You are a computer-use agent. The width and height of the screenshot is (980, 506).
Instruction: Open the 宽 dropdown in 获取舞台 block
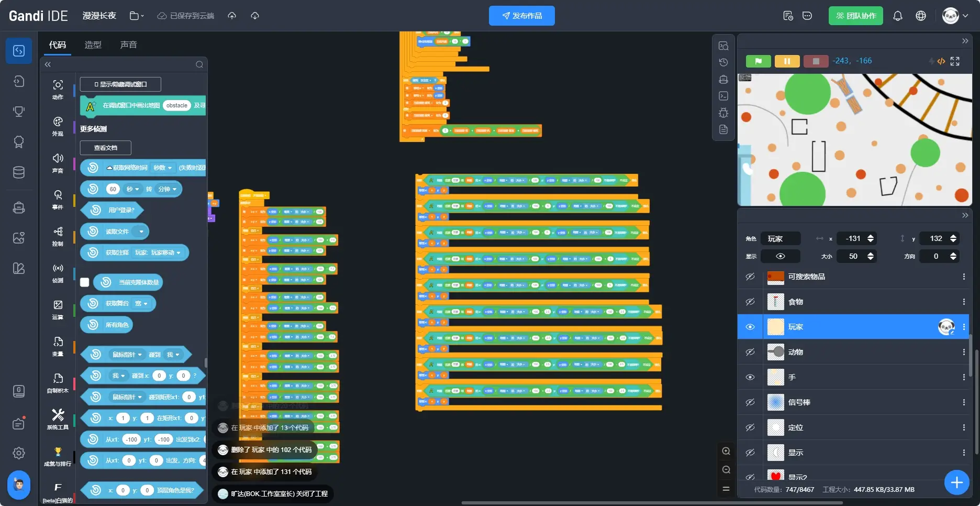141,304
